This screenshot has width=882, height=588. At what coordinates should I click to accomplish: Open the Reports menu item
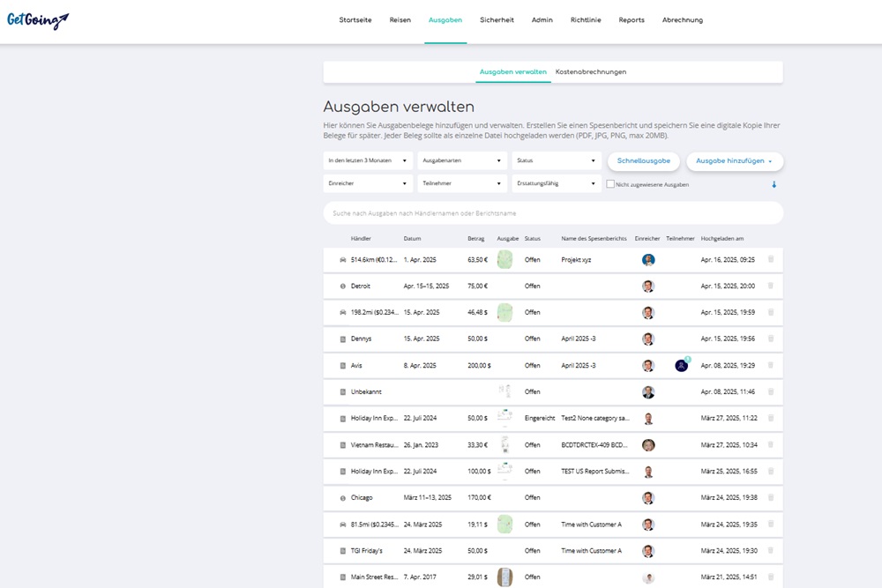coord(632,19)
